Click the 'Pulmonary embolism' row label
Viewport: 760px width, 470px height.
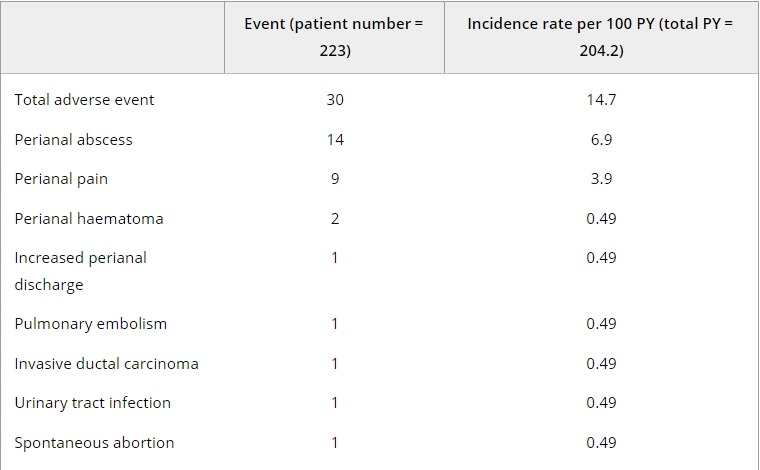coord(90,324)
